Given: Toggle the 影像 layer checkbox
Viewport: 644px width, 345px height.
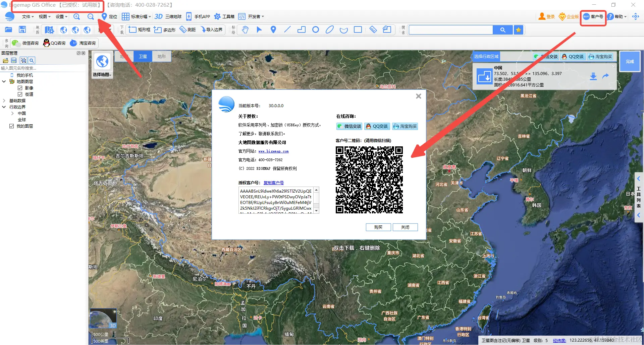Looking at the screenshot, I should (x=20, y=88).
